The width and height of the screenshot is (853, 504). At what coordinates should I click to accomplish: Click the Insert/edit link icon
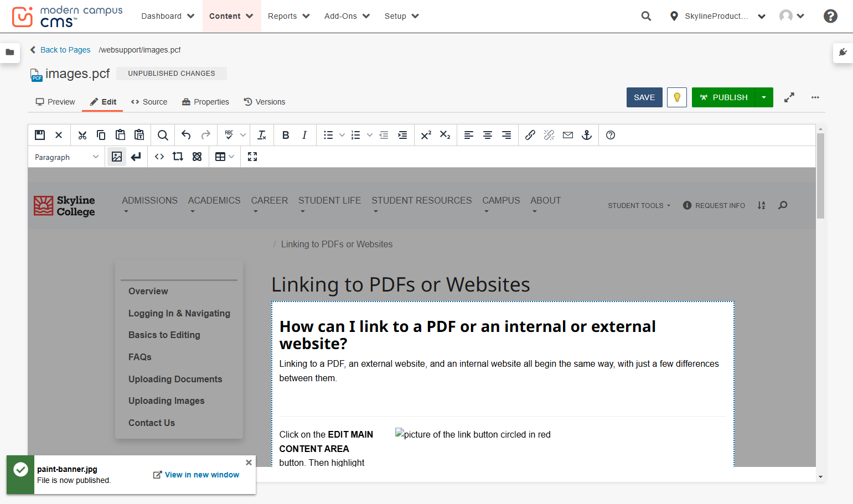click(x=530, y=135)
